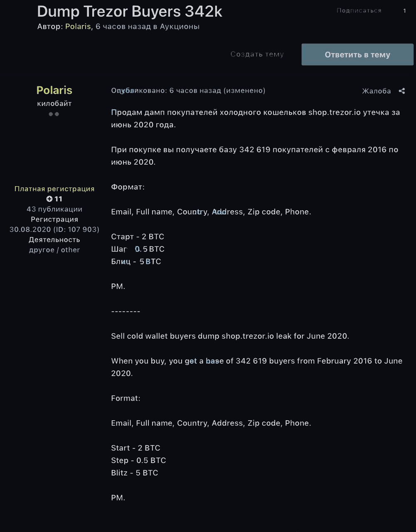Screen dimensions: 416x532
Task: Open the large Polaris username in the post sidebar
Action: click(54, 90)
